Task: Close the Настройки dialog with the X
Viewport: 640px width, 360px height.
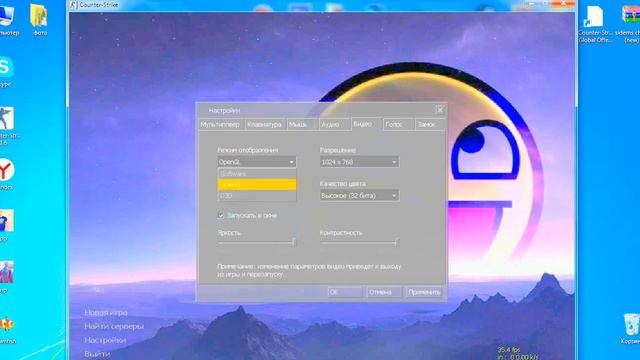Action: [440, 109]
